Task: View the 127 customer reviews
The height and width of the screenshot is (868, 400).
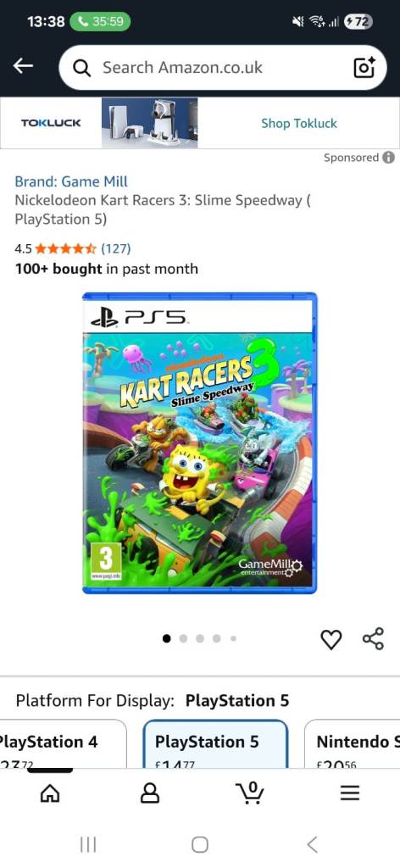Action: (x=115, y=248)
